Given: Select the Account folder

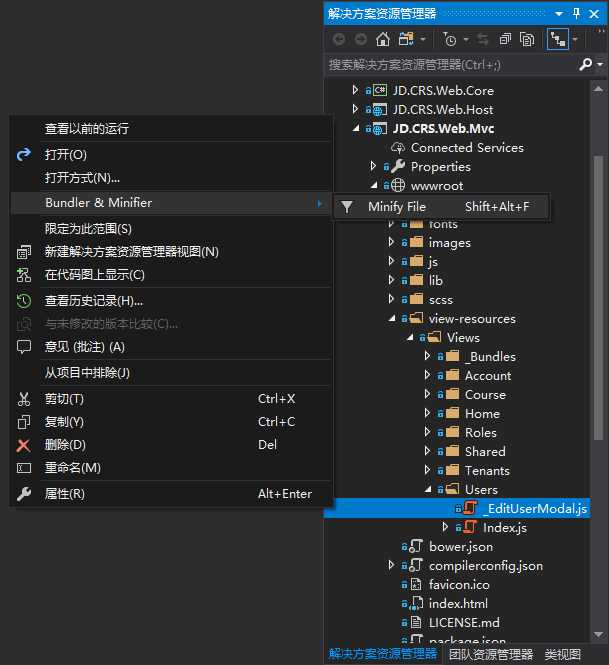Looking at the screenshot, I should coord(488,376).
